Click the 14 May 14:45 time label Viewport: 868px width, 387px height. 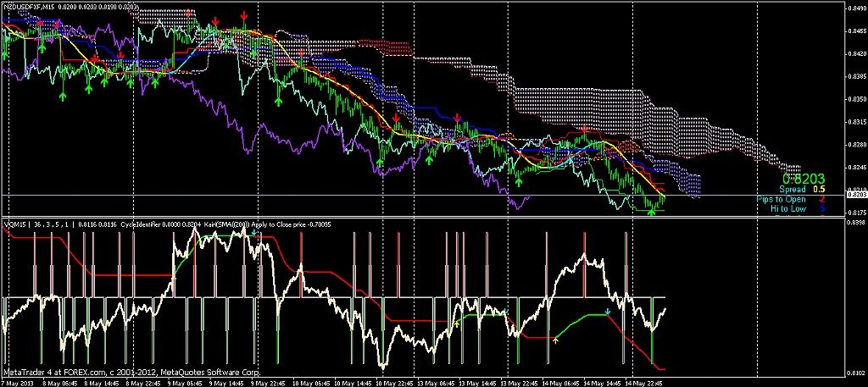point(603,383)
